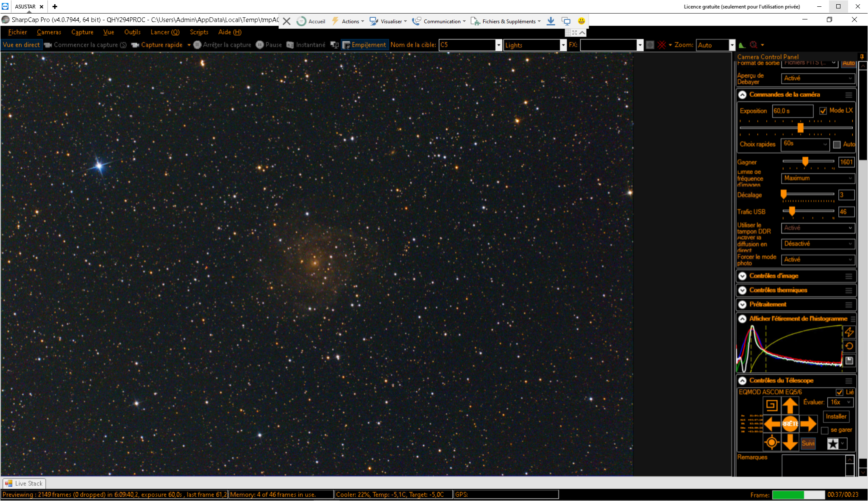Screen dimensions: 868x501
Task: Move the telescope left with the arrow
Action: point(772,423)
